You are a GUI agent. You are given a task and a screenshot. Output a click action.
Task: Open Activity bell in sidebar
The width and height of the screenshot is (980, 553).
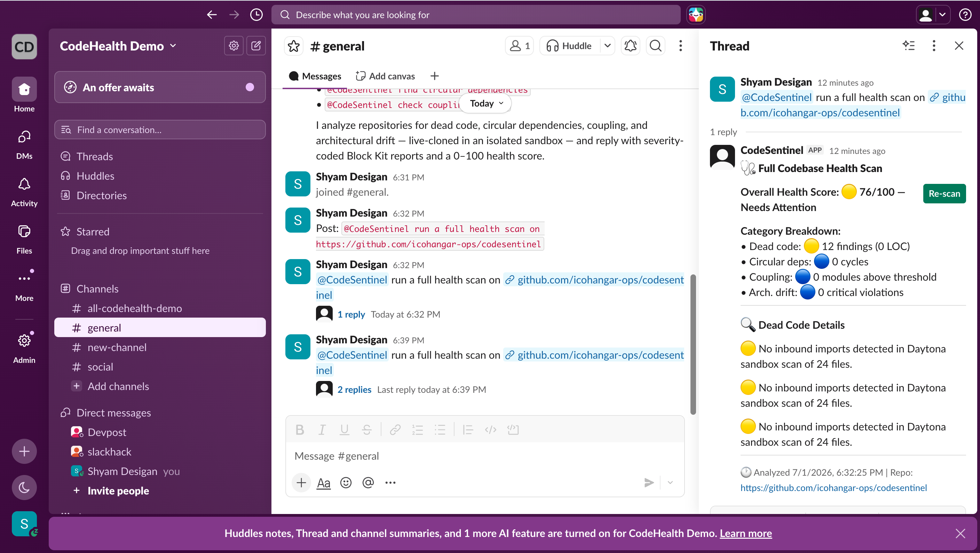[24, 192]
